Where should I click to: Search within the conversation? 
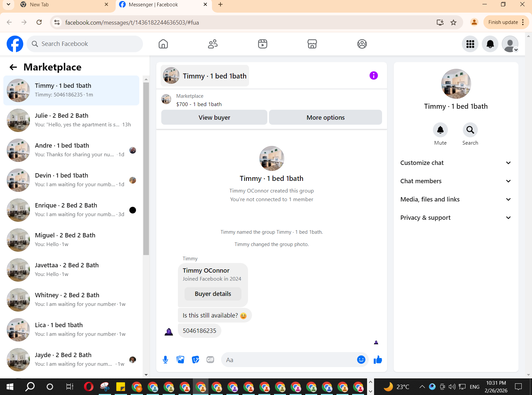[470, 130]
